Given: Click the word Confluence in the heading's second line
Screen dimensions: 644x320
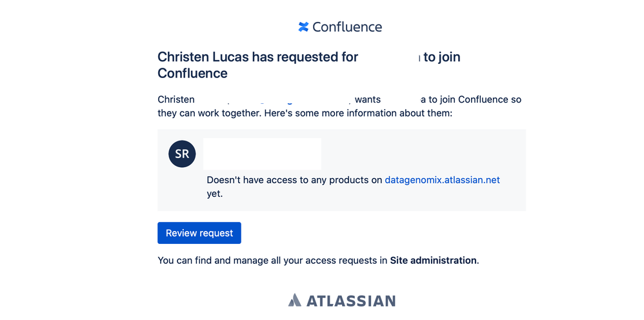Looking at the screenshot, I should (193, 73).
